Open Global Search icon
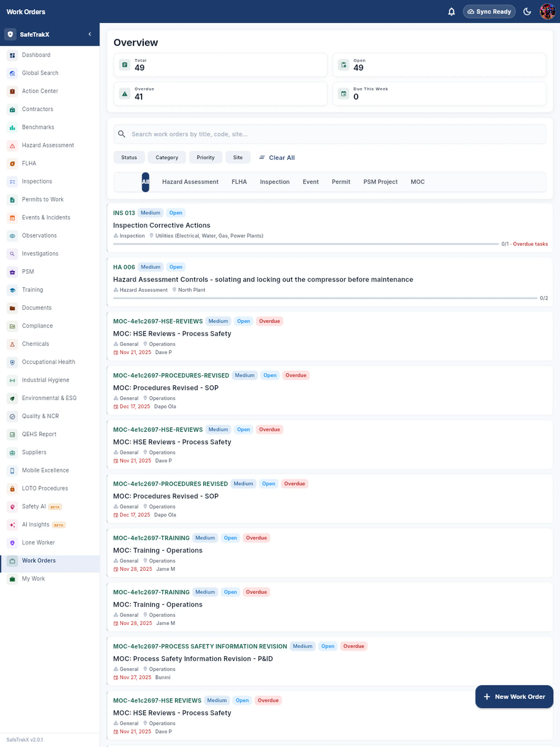Image resolution: width=560 pixels, height=747 pixels. tap(12, 73)
